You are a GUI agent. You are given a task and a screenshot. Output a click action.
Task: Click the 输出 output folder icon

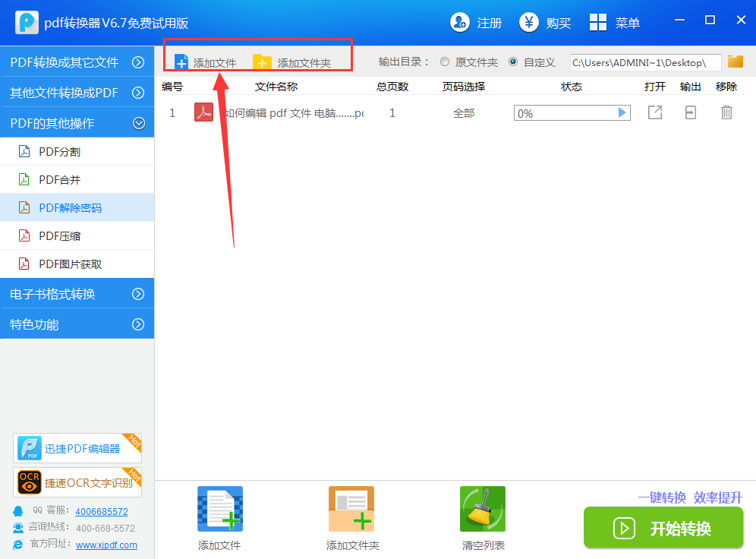click(690, 112)
